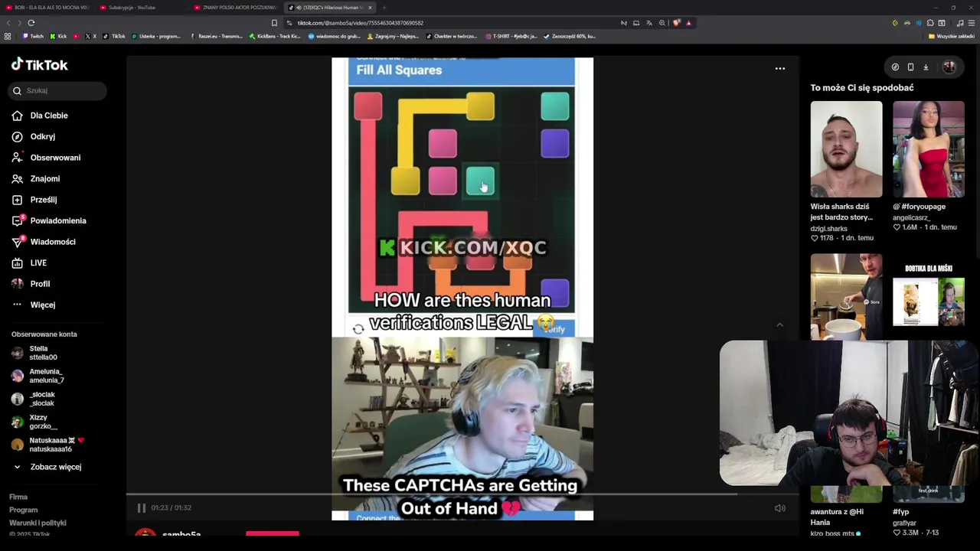The height and width of the screenshot is (551, 980).
Task: Open followed account _slociak
Action: 34,399
